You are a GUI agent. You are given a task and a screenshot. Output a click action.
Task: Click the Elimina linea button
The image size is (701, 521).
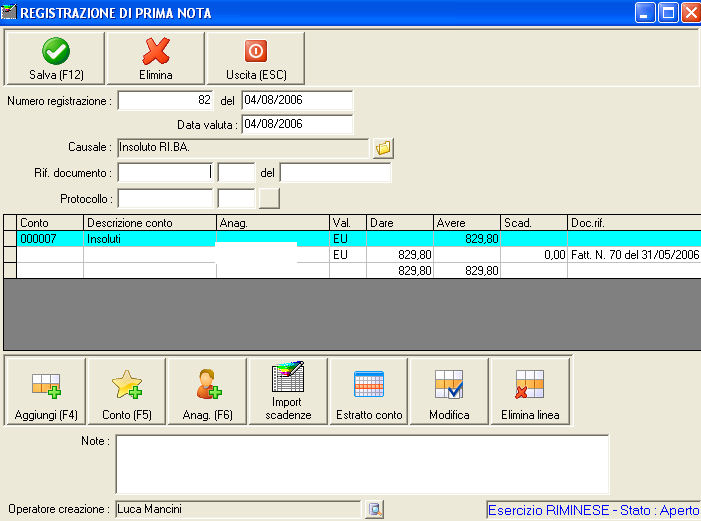(530, 391)
